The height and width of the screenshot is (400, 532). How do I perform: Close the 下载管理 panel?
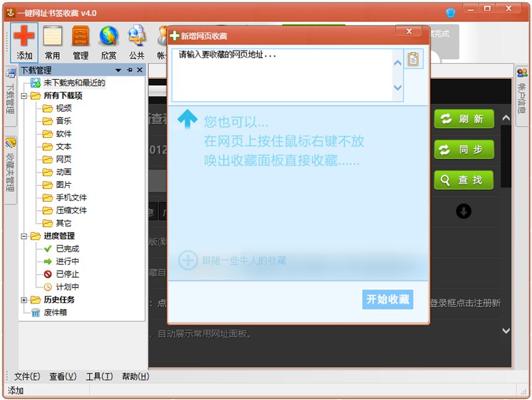(x=140, y=70)
